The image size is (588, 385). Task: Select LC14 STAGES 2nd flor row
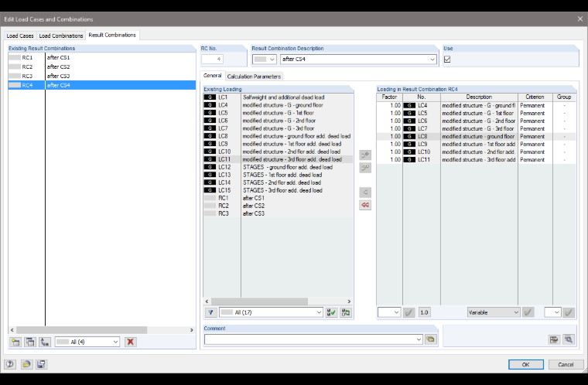[x=278, y=182]
